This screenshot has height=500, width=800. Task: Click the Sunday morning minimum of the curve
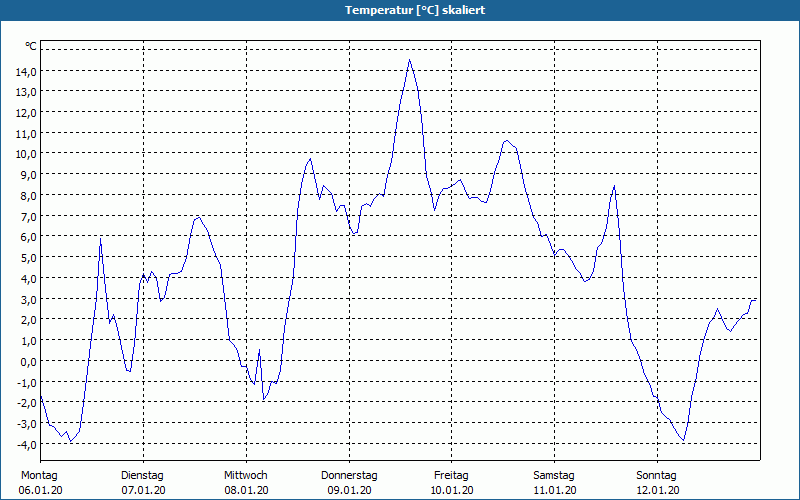[x=683, y=440]
